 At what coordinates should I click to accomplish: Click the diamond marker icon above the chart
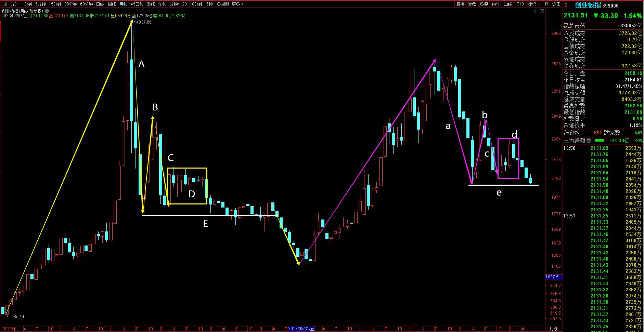click(536, 11)
